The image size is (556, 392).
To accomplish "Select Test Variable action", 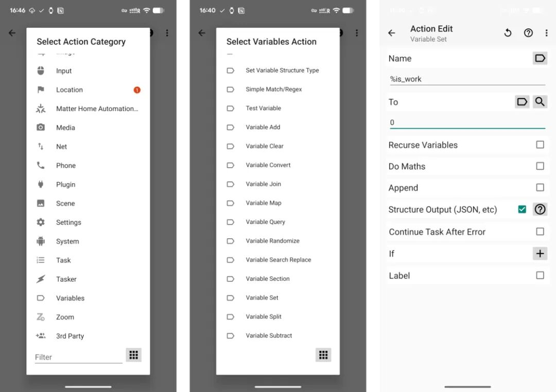I will click(277, 108).
